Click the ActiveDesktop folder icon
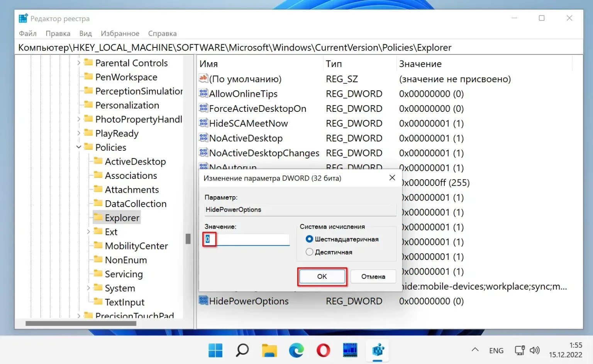The width and height of the screenshot is (593, 364). [x=98, y=161]
